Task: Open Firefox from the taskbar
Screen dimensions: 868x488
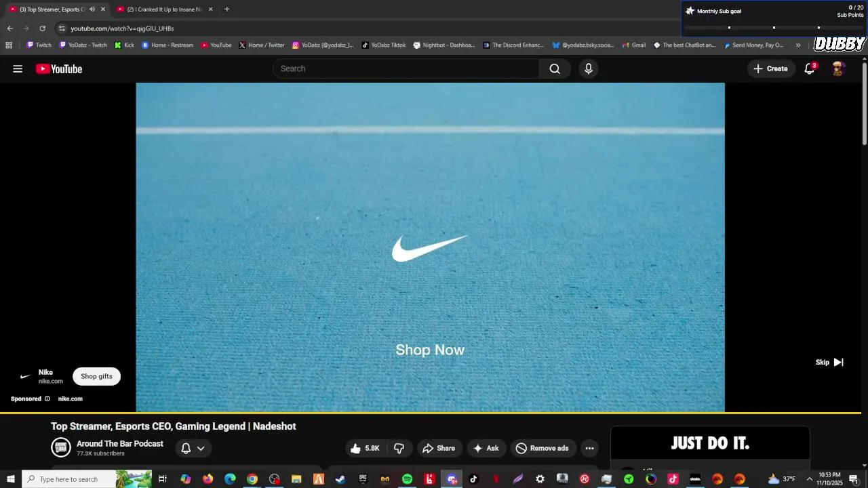Action: pos(208,479)
